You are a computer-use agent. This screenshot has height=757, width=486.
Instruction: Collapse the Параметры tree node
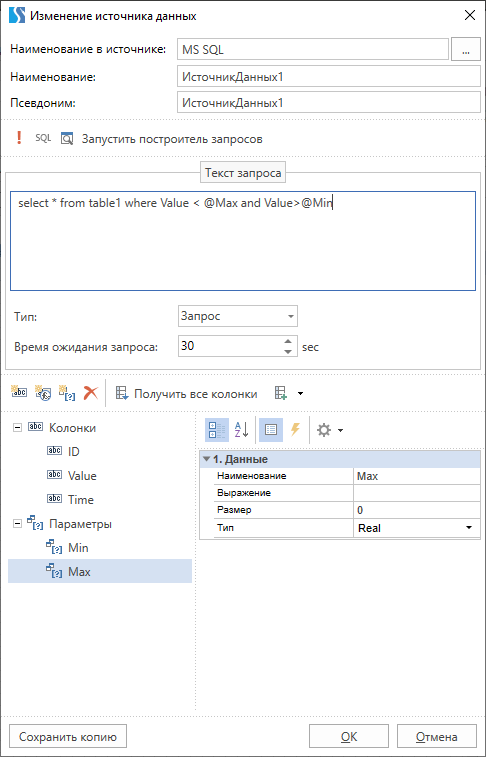[18, 524]
